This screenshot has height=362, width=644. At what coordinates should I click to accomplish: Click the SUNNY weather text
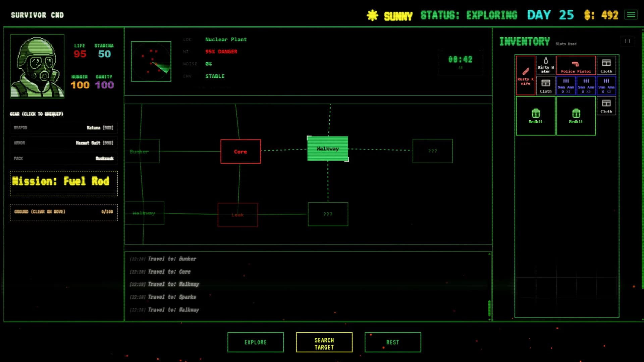[x=398, y=16]
